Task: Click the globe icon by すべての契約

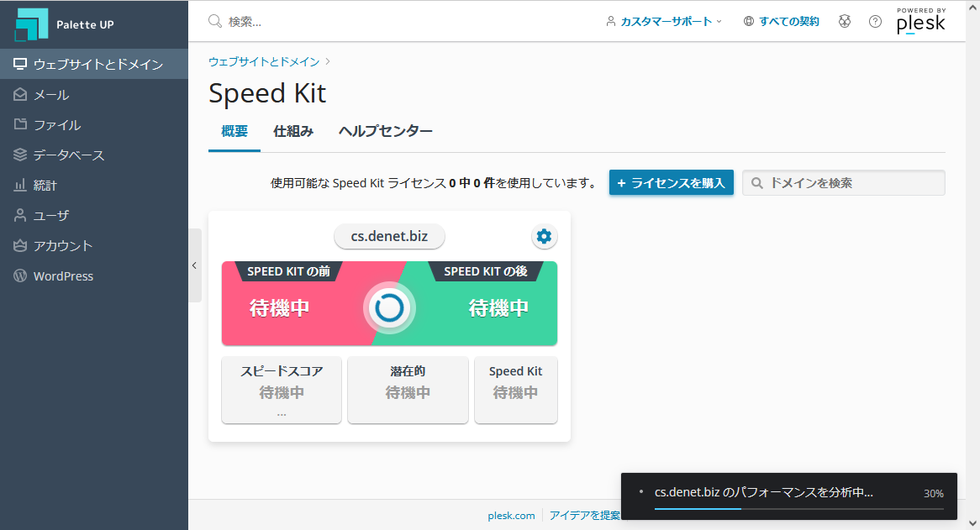Action: coord(749,21)
